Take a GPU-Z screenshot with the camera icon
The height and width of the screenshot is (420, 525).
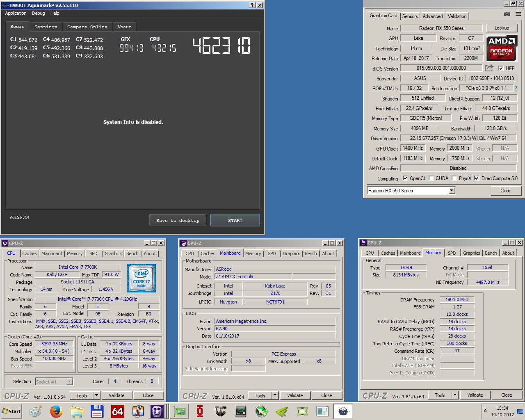(507, 14)
